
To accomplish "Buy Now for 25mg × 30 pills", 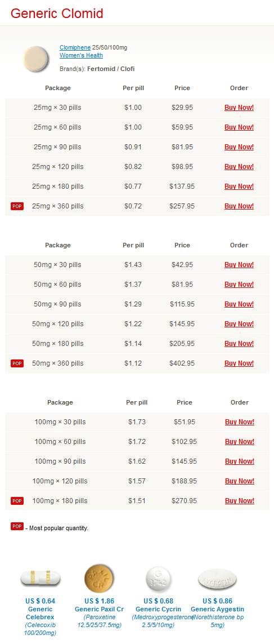I will (x=239, y=108).
